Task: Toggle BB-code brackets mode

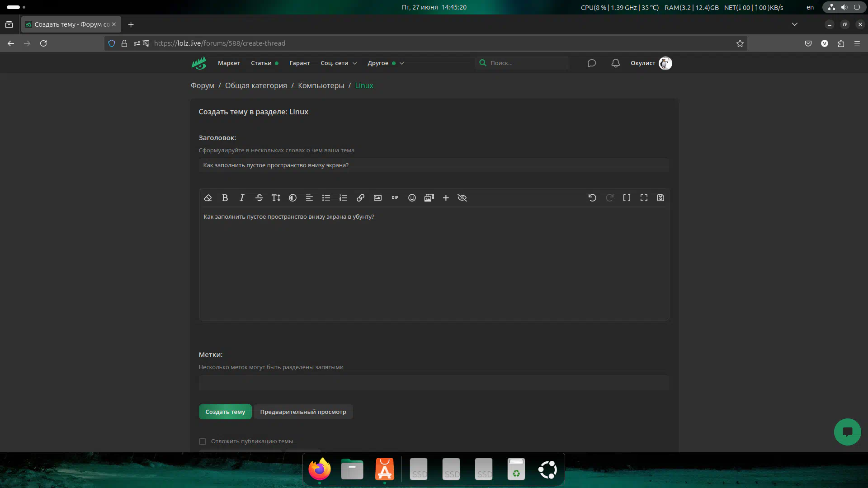Action: (627, 198)
